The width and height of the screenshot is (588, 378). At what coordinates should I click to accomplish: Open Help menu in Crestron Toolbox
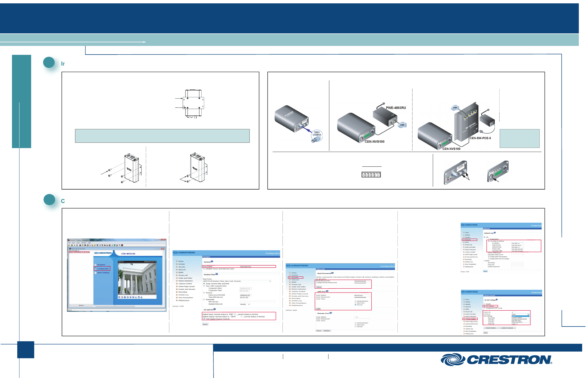tap(89, 243)
